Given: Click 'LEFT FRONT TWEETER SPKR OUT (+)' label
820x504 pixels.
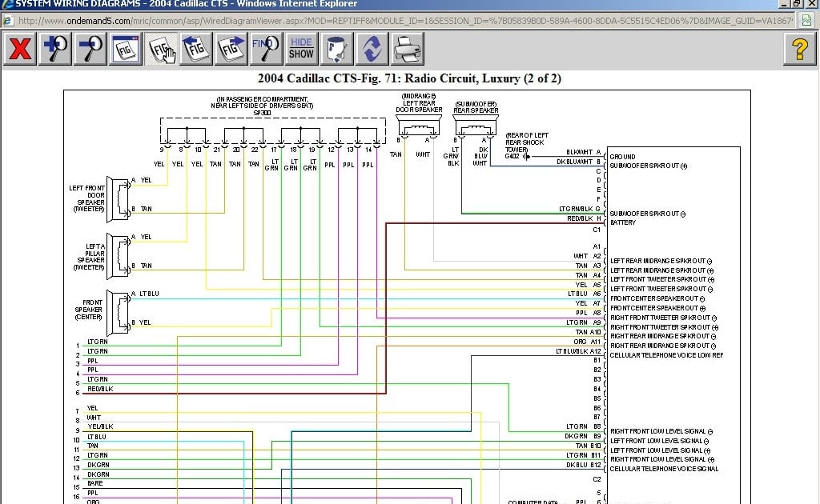Looking at the screenshot, I should [x=662, y=279].
